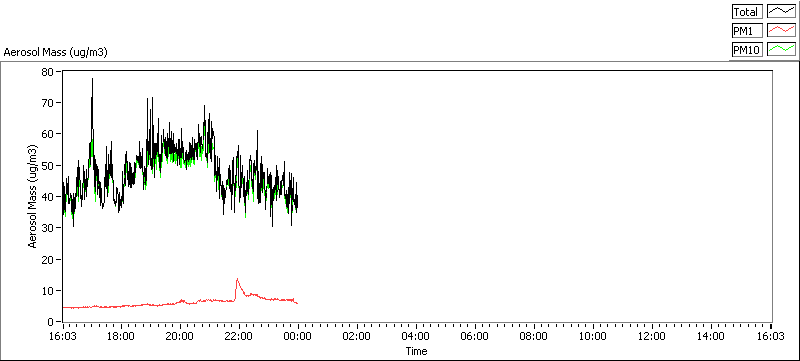Click the 70 value on y-axis
800x361 pixels.
tap(47, 102)
